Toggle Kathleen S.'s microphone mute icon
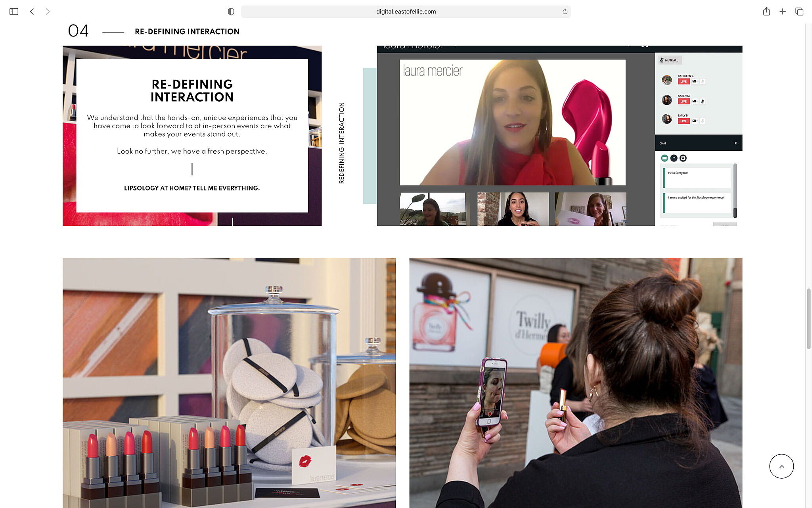 tap(703, 81)
